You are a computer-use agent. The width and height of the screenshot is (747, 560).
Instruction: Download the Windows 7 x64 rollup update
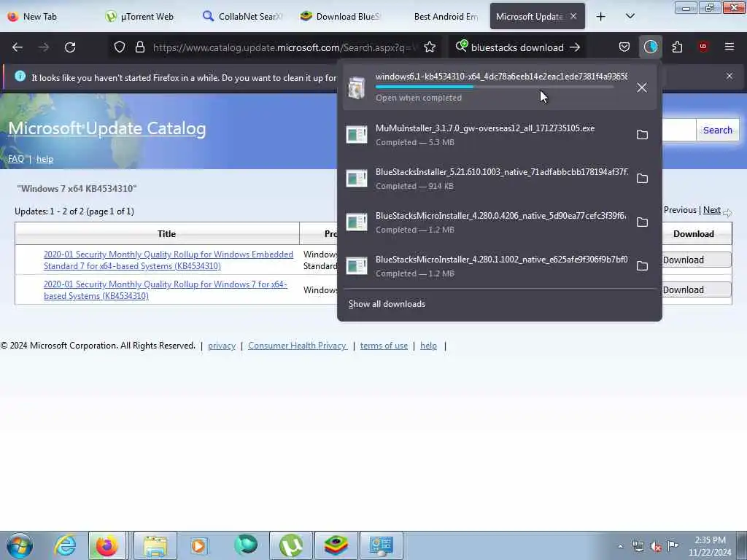(695, 290)
